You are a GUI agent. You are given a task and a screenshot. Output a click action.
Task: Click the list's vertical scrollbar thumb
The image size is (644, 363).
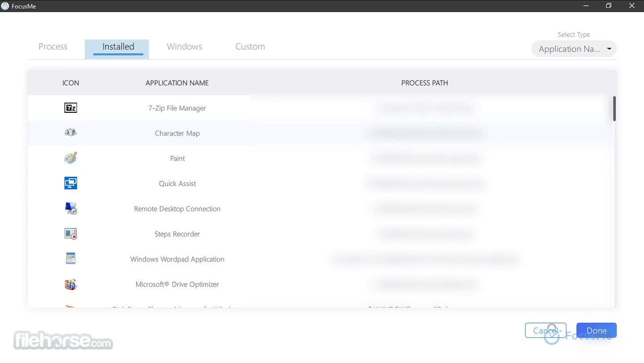(614, 109)
